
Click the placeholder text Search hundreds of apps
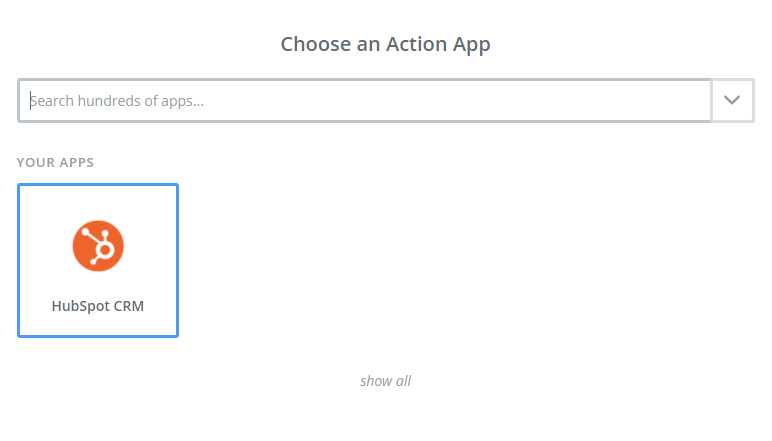[x=117, y=101]
